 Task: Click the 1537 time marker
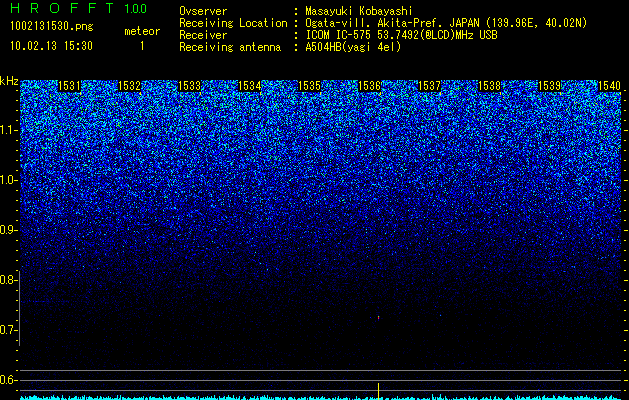(x=429, y=86)
